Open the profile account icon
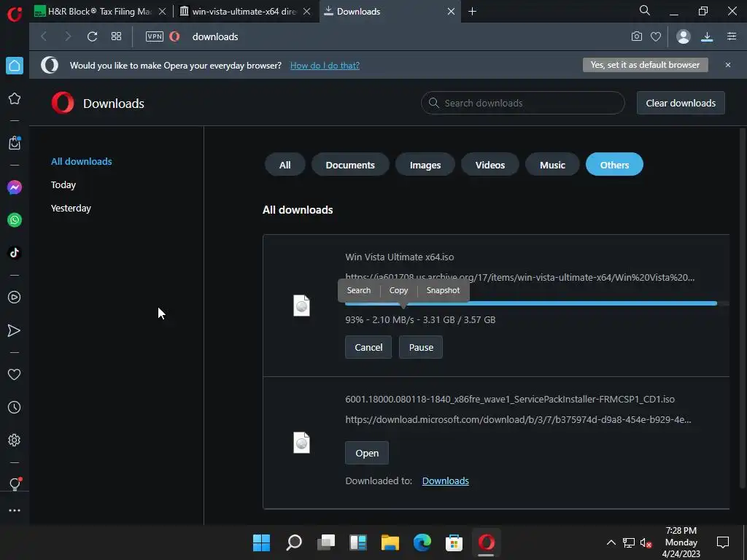Viewport: 747px width, 560px height. tap(683, 36)
